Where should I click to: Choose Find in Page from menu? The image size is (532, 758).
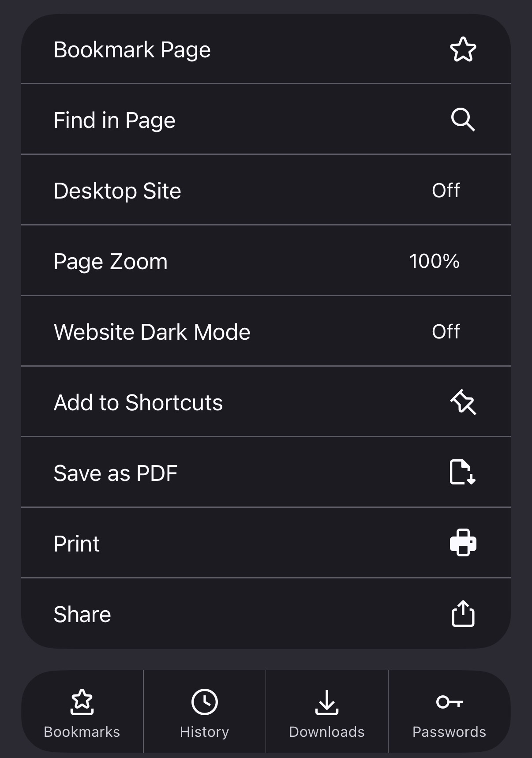pos(114,120)
